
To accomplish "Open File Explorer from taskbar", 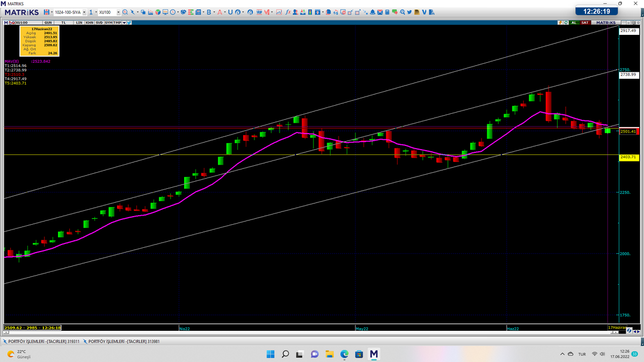I will pyautogui.click(x=330, y=354).
